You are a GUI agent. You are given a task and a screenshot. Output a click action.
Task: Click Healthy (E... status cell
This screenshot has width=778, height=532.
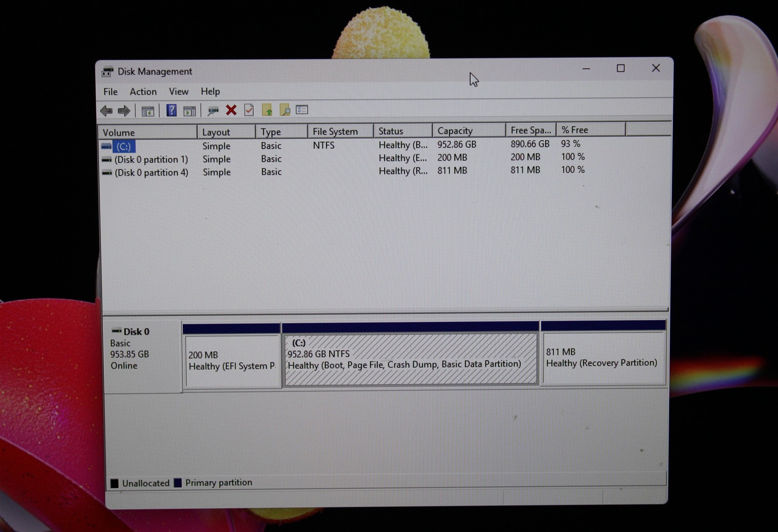[x=403, y=158]
